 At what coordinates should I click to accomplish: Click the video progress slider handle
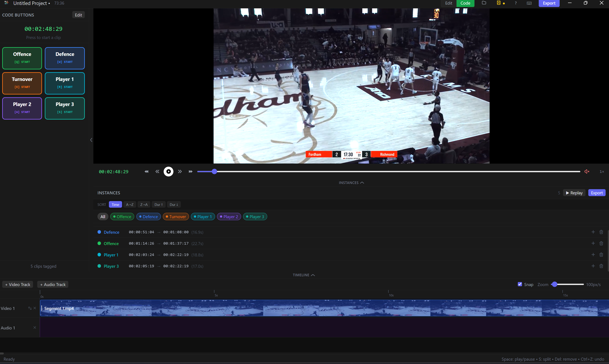214,171
